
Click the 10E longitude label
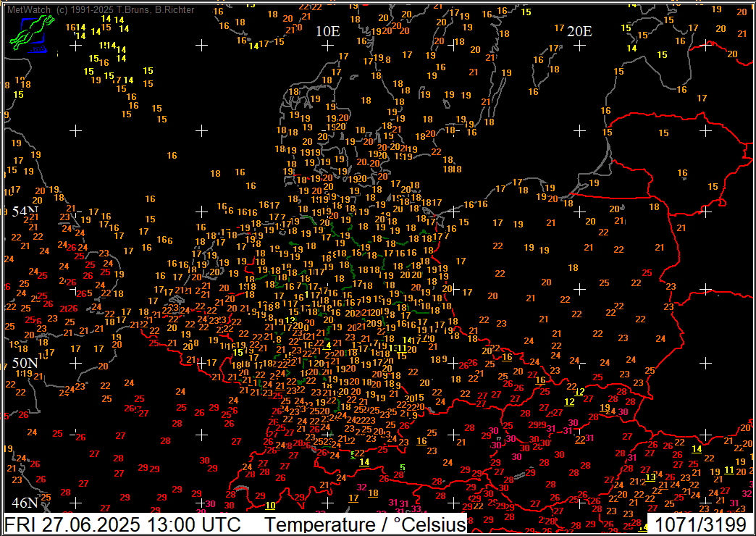pos(328,32)
